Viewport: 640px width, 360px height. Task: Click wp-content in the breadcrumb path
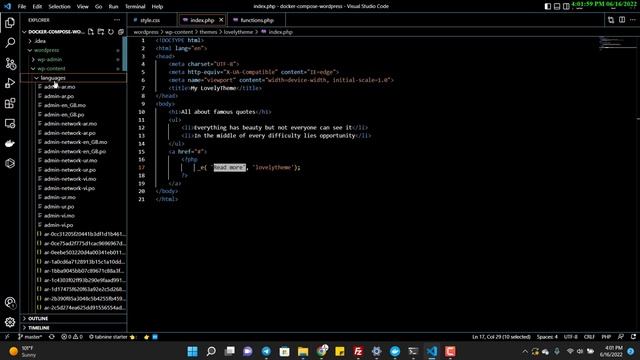179,32
